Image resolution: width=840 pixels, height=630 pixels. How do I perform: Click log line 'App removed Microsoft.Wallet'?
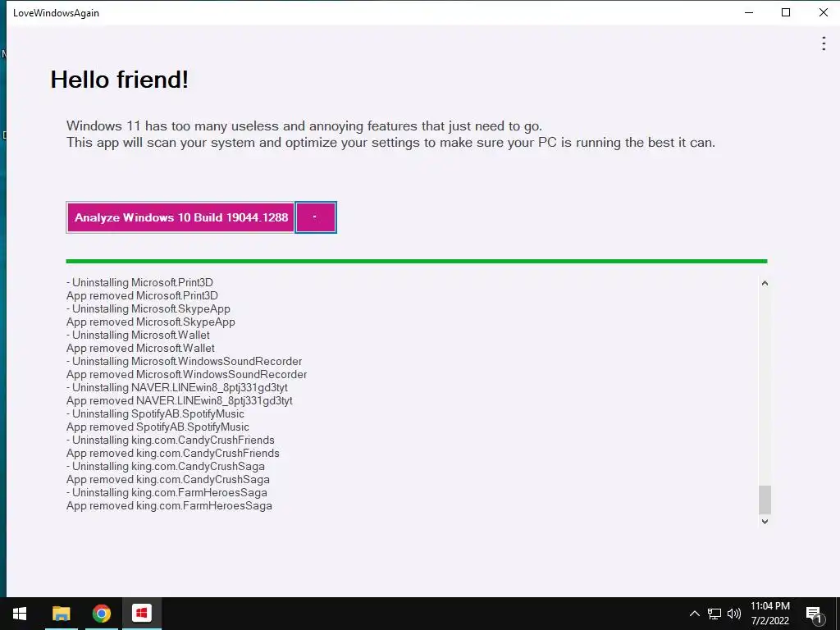[140, 348]
